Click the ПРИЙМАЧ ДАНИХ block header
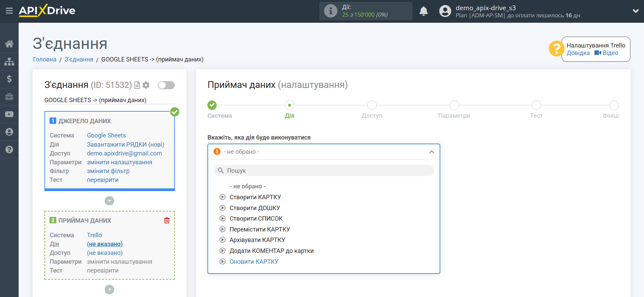The width and height of the screenshot is (644, 297). point(85,221)
